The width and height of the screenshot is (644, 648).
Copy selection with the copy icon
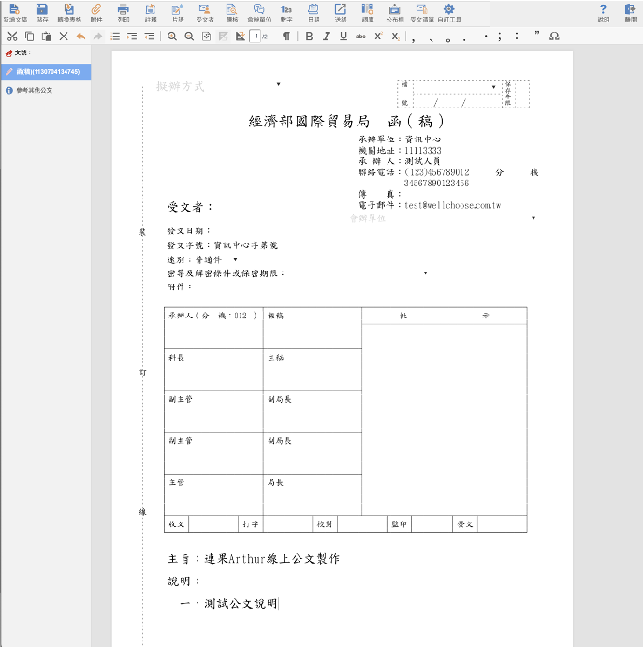[x=29, y=37]
